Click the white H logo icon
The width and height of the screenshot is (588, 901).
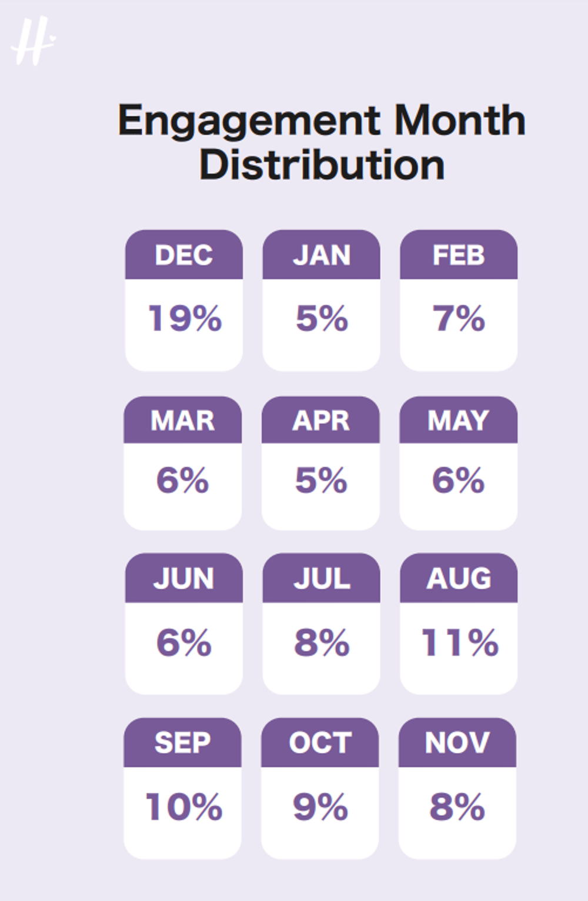(33, 41)
